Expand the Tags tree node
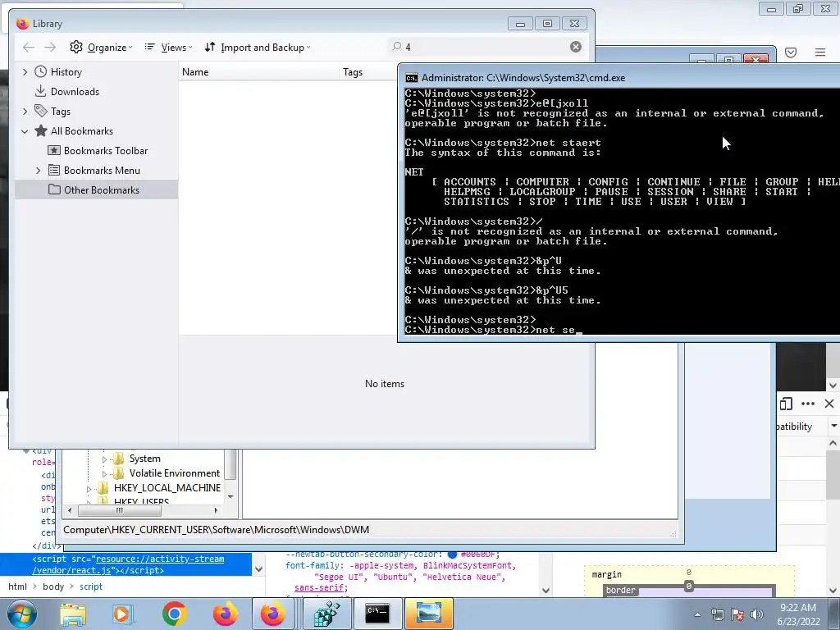 pos(25,112)
